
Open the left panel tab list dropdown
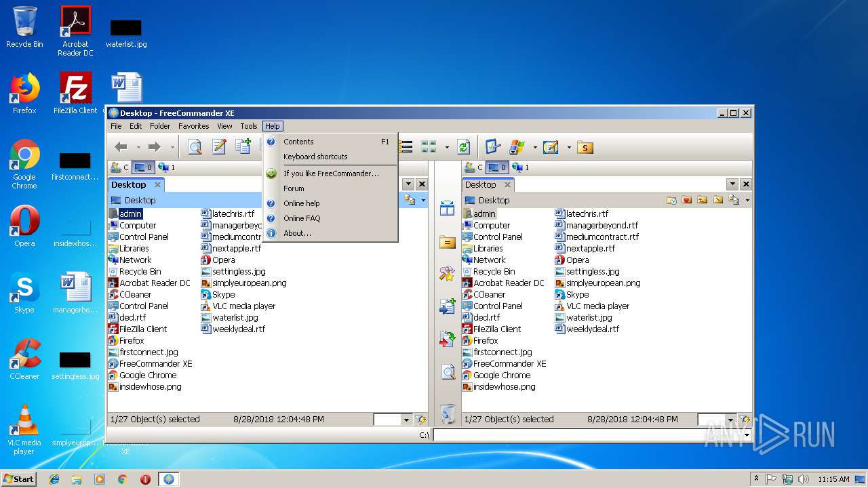tap(408, 184)
